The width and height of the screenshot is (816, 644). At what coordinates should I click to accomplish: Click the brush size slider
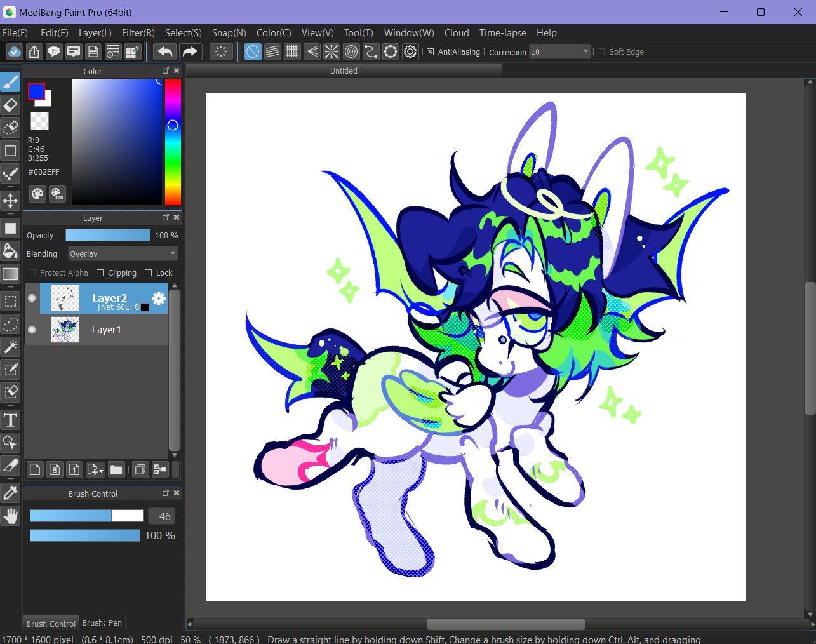coord(86,516)
